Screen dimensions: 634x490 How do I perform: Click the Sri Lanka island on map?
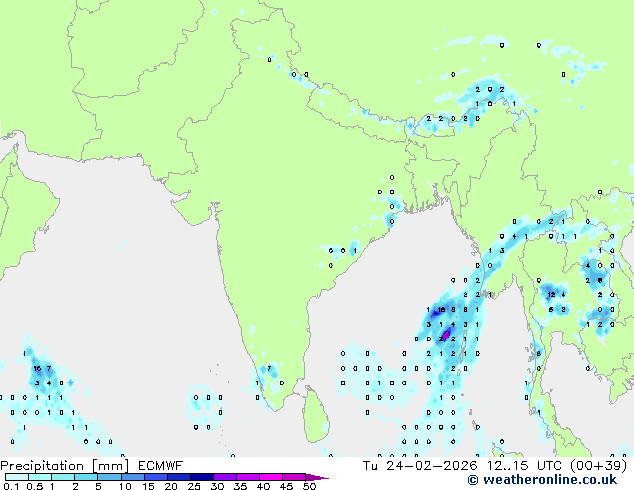coord(316,416)
